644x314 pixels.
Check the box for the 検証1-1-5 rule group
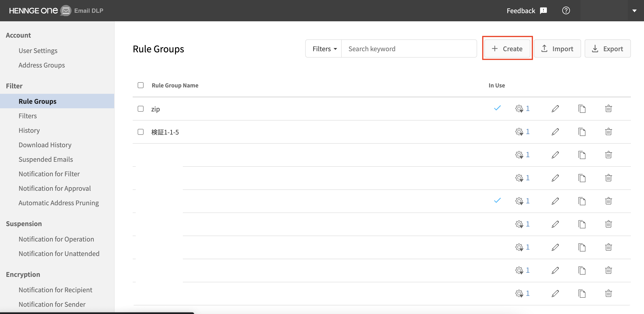[140, 132]
